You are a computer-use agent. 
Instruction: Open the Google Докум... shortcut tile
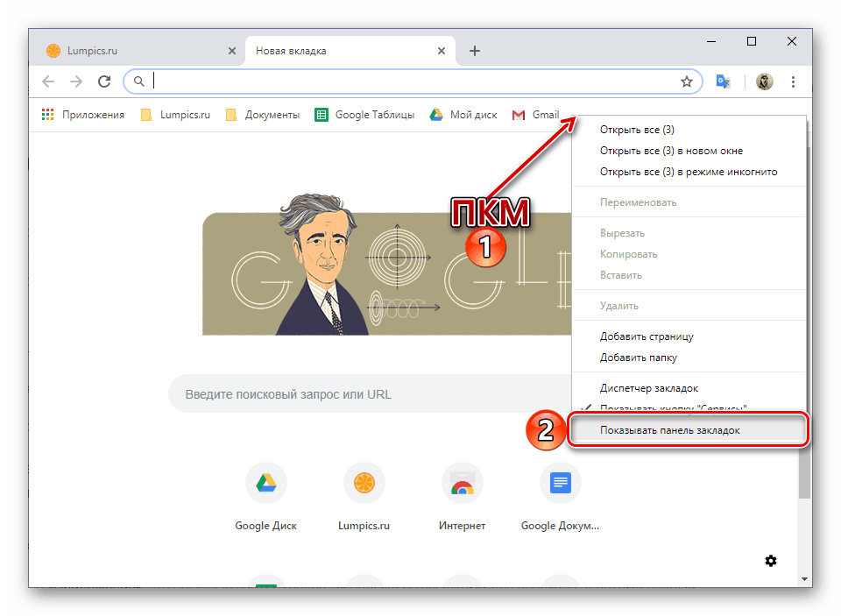[x=561, y=496]
